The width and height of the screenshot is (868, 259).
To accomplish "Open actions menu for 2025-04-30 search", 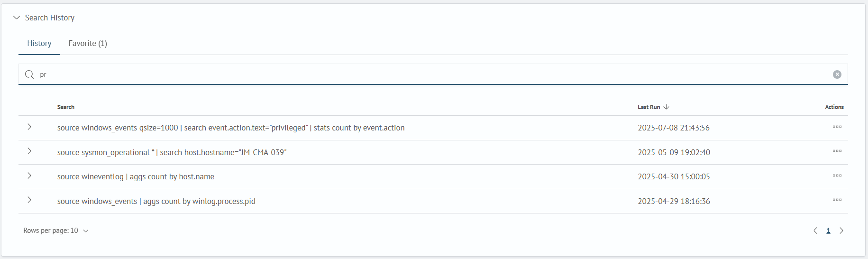I will tap(837, 176).
